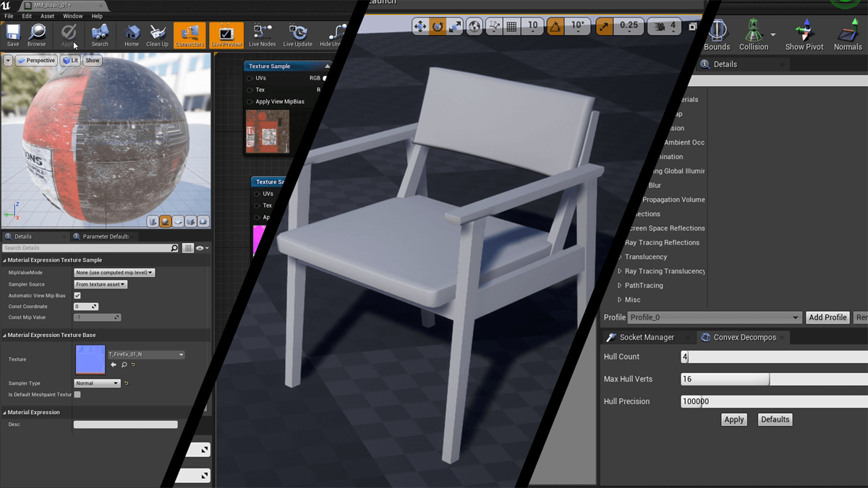868x488 pixels.
Task: Open the Window menu
Action: pyautogui.click(x=72, y=16)
